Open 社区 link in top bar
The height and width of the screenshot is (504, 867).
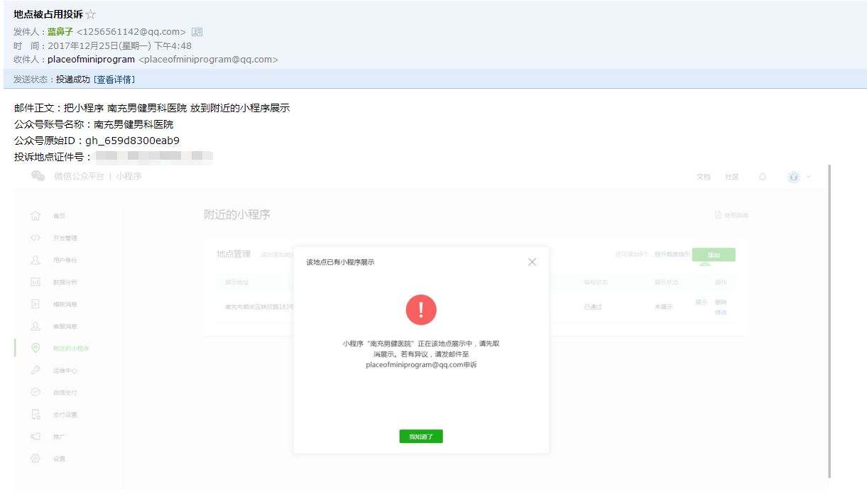(731, 177)
